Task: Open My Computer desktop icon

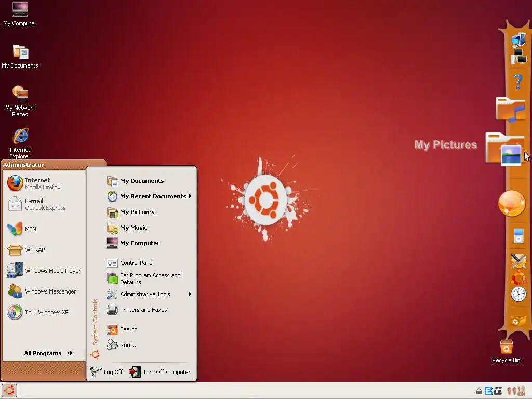Action: click(20, 14)
